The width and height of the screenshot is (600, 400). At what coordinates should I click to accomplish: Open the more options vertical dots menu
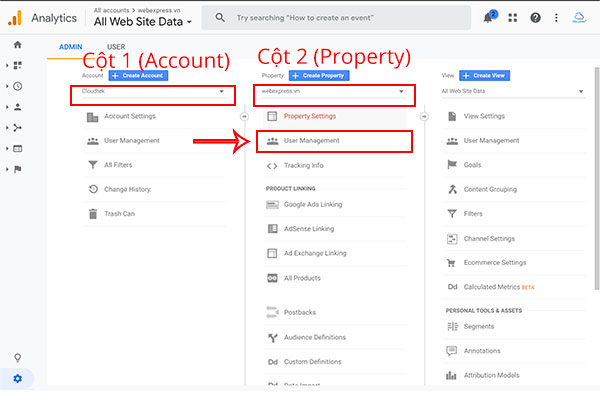(x=556, y=18)
